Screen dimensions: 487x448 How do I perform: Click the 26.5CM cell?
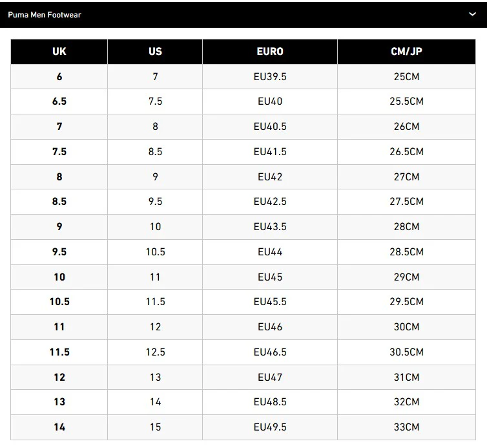coord(406,152)
